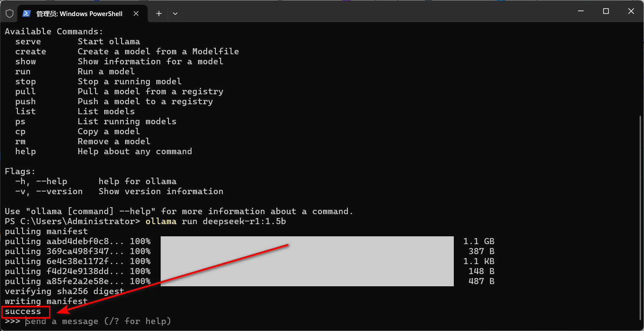
Task: Click the 'serve' command text
Action: [x=28, y=42]
